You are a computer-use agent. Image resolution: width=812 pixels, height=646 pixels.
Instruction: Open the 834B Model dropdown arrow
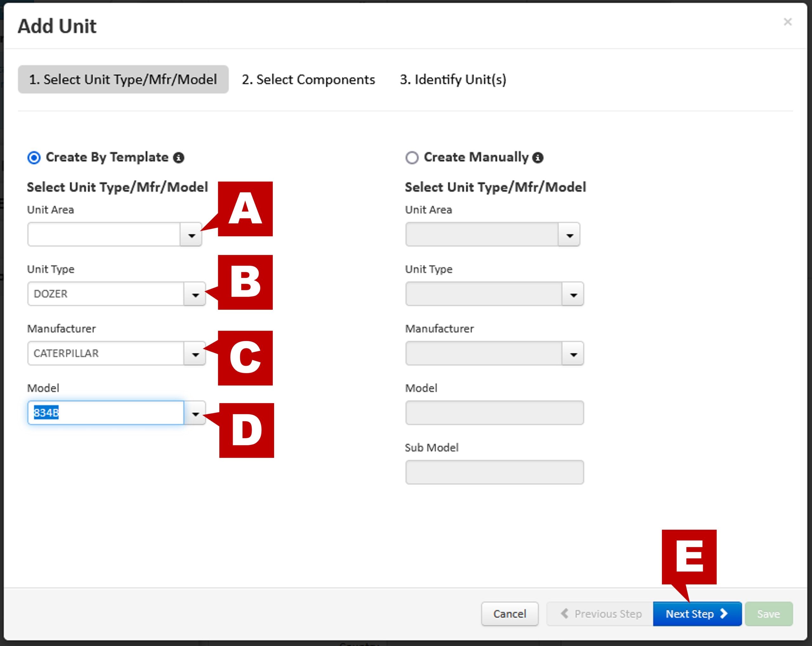[x=195, y=413]
